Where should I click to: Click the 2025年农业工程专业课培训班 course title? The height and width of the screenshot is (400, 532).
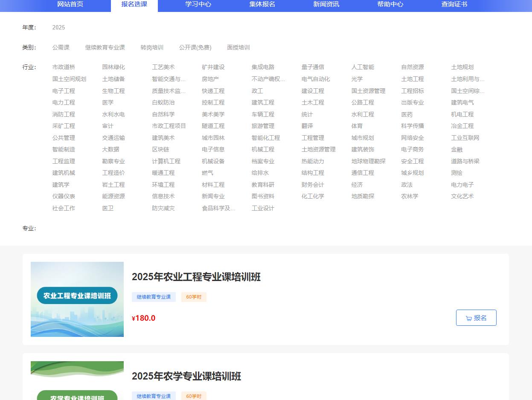click(196, 277)
